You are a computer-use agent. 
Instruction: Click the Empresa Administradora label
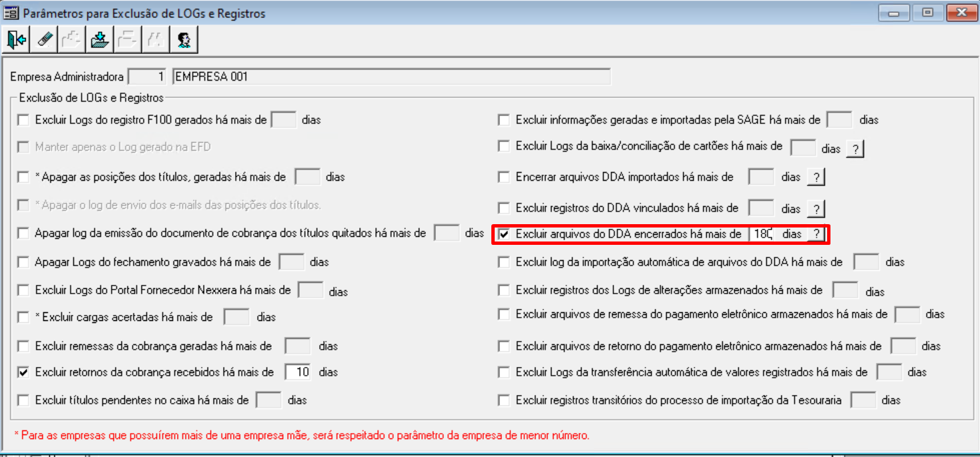coord(67,77)
